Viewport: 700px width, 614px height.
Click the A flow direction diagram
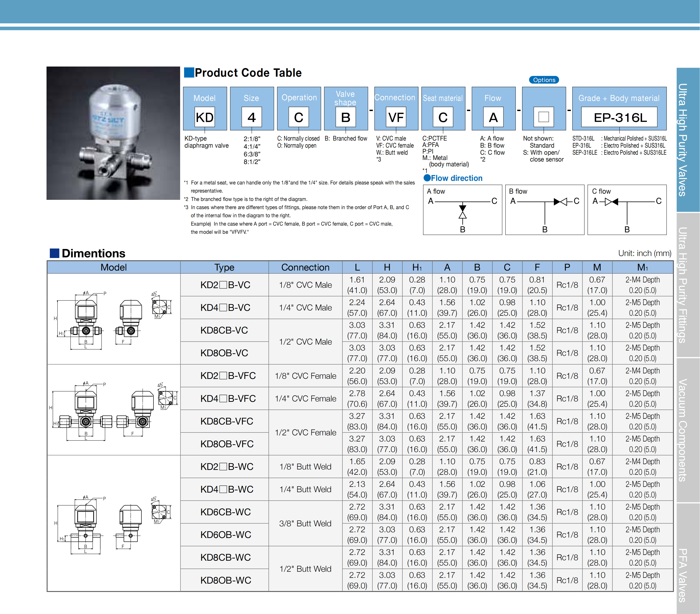(462, 210)
